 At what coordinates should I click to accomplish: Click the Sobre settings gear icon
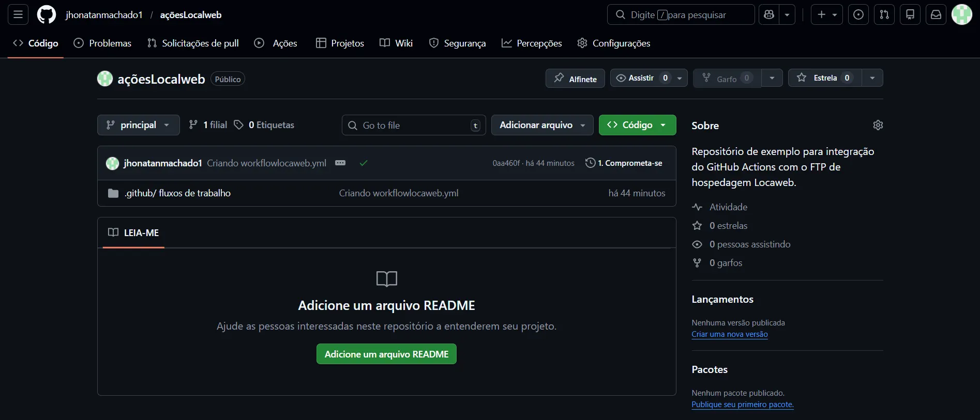coord(878,125)
